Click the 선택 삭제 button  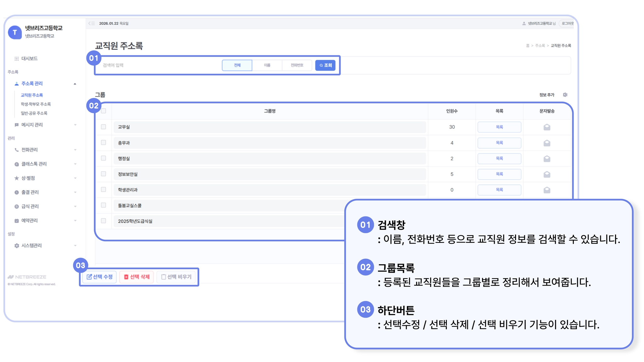point(137,277)
